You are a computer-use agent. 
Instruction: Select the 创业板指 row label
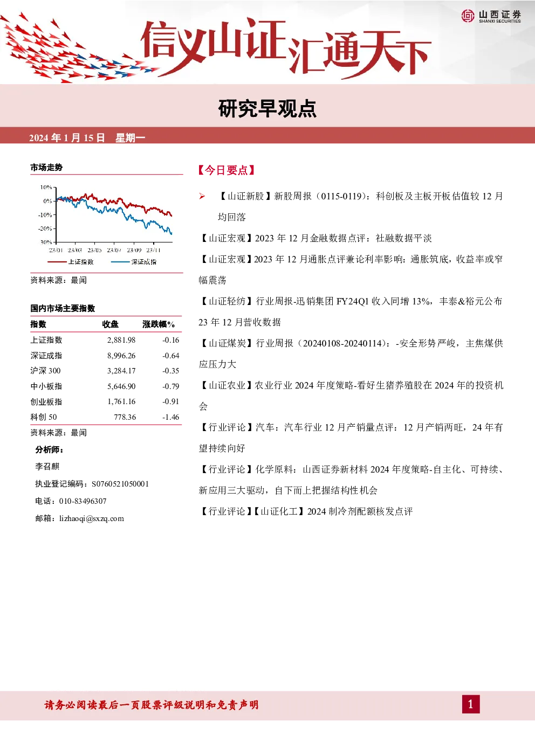click(x=46, y=401)
